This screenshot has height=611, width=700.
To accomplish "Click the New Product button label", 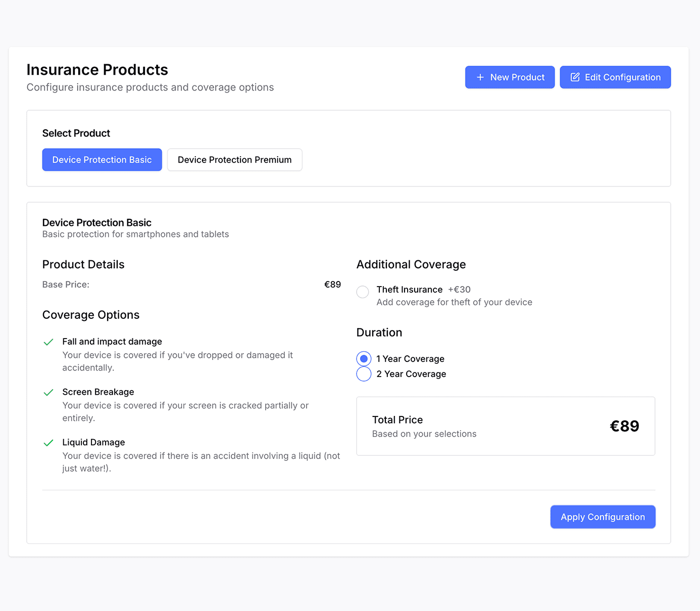I will click(x=517, y=77).
